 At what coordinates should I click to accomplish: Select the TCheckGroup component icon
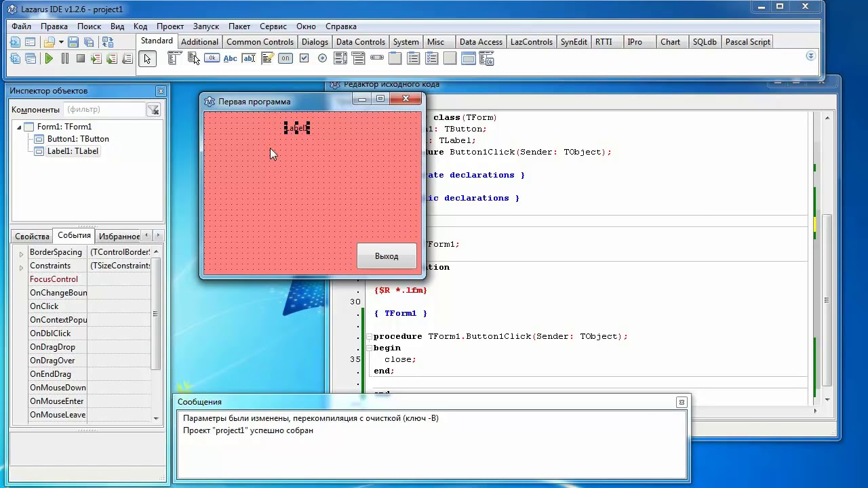(x=432, y=58)
